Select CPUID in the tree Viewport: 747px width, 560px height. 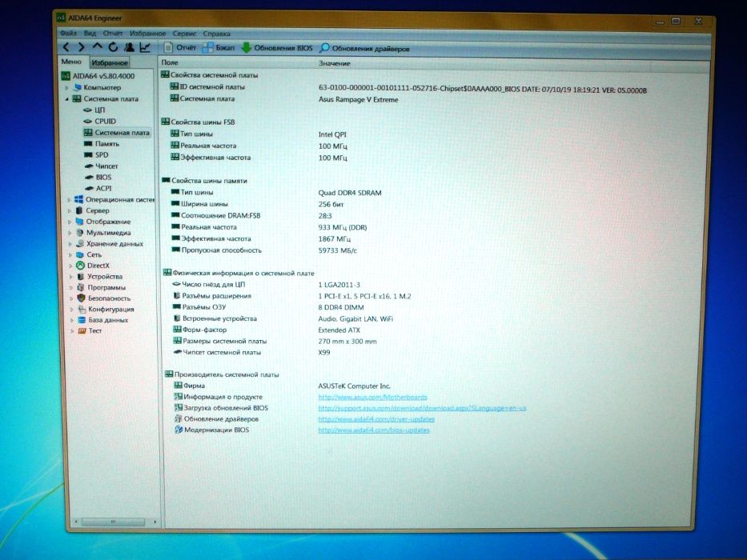(x=99, y=122)
